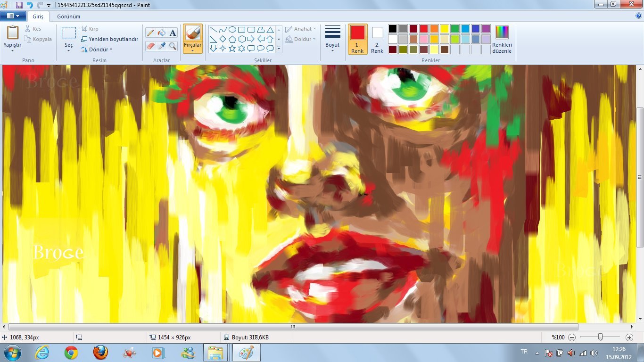Screen dimensions: 644x362
Task: Click Renkleri düzenle button
Action: [x=502, y=39]
